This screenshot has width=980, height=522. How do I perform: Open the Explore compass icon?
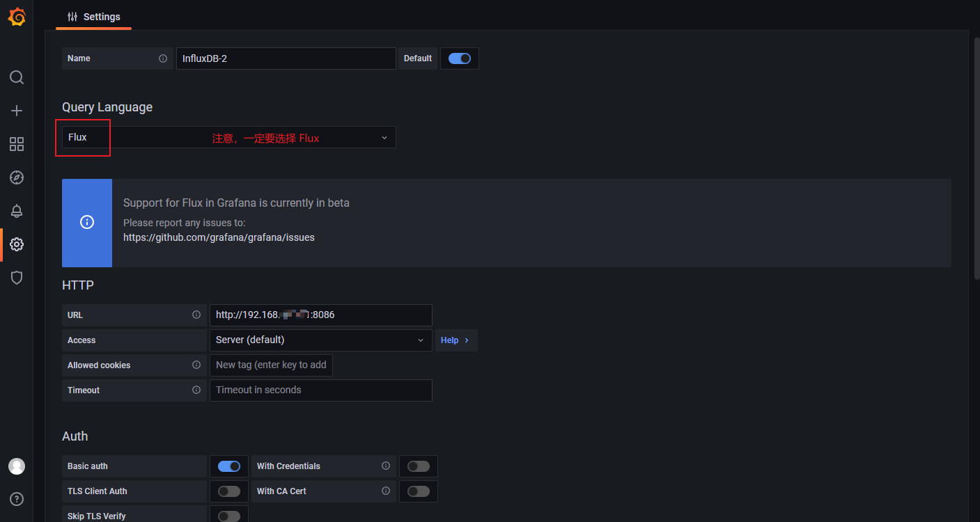(x=17, y=177)
